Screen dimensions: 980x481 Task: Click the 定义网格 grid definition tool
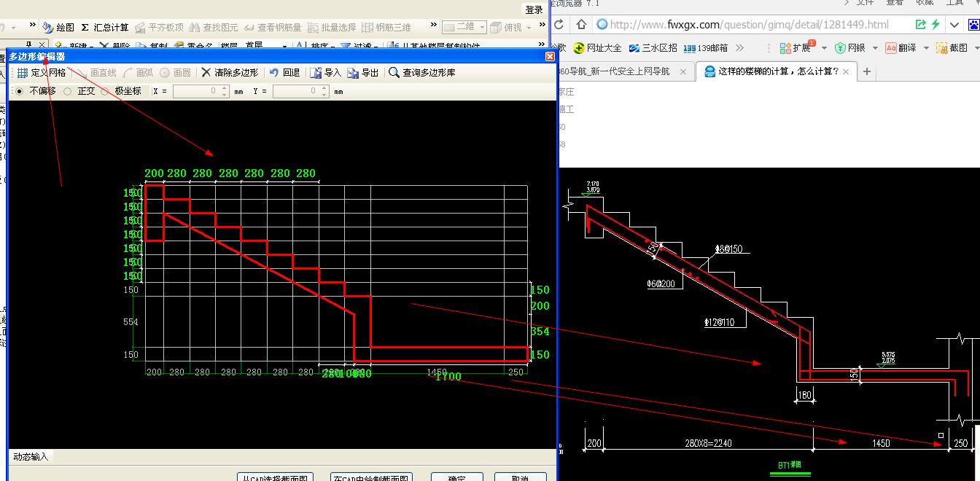coord(42,73)
